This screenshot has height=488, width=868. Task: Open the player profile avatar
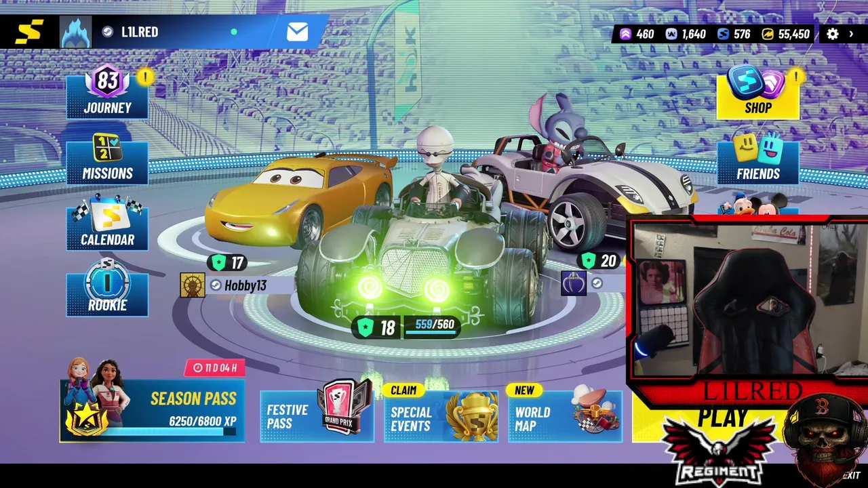click(x=76, y=32)
